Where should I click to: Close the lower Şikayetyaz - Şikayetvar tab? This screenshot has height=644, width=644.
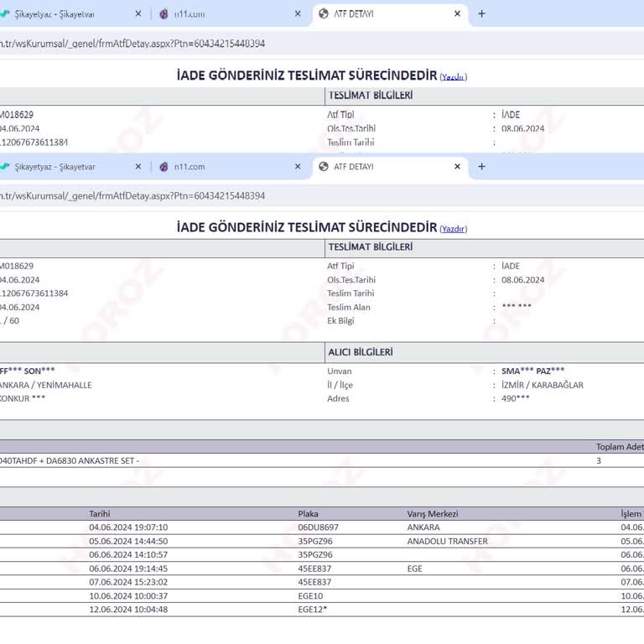(x=138, y=166)
